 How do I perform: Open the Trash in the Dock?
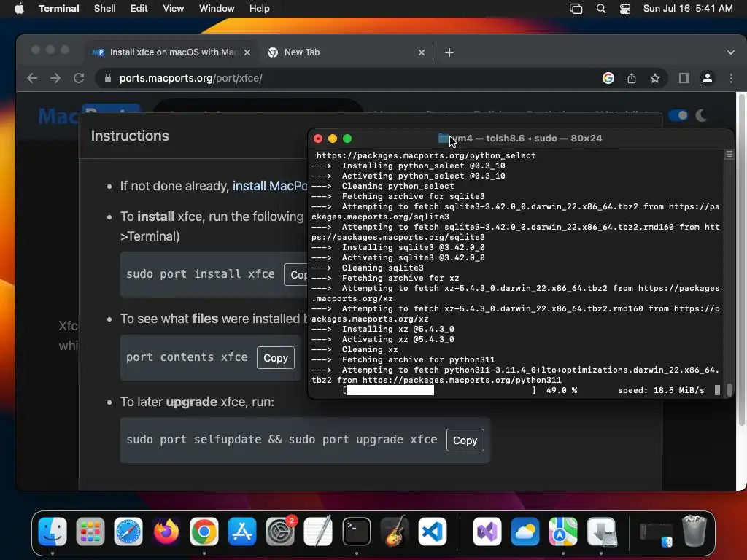click(694, 532)
